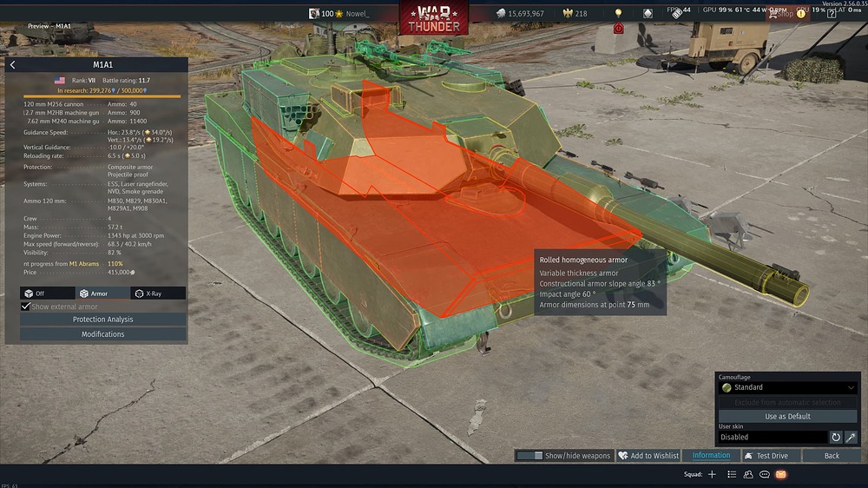
Task: Add M1A1 to Wishlist
Action: 648,455
